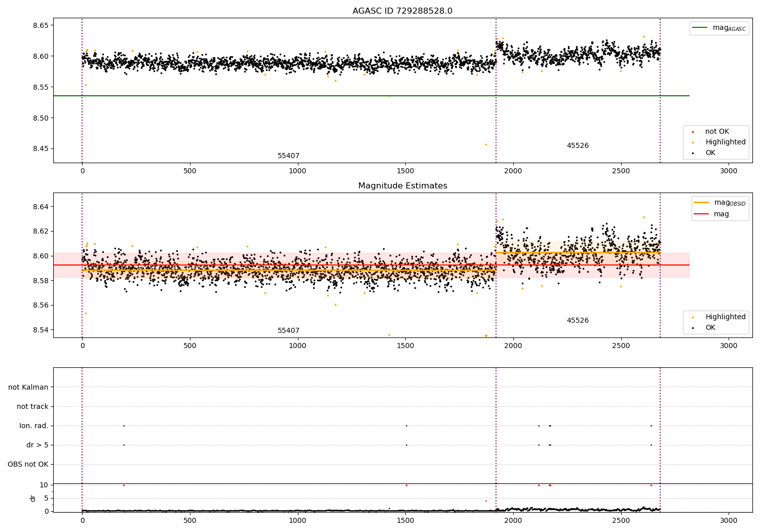760x532 pixels.
Task: Click the orange 'Highlighted' legend marker in top plot
Action: click(x=693, y=142)
